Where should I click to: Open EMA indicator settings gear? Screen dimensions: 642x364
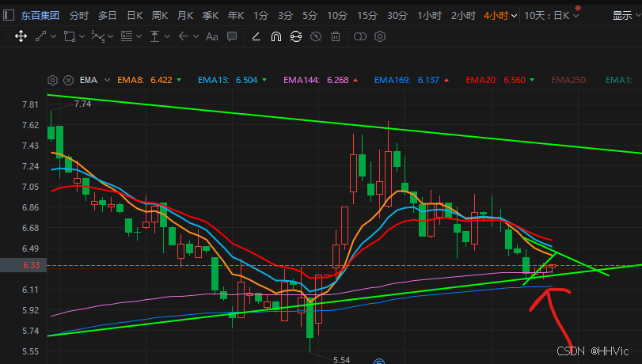(x=52, y=80)
